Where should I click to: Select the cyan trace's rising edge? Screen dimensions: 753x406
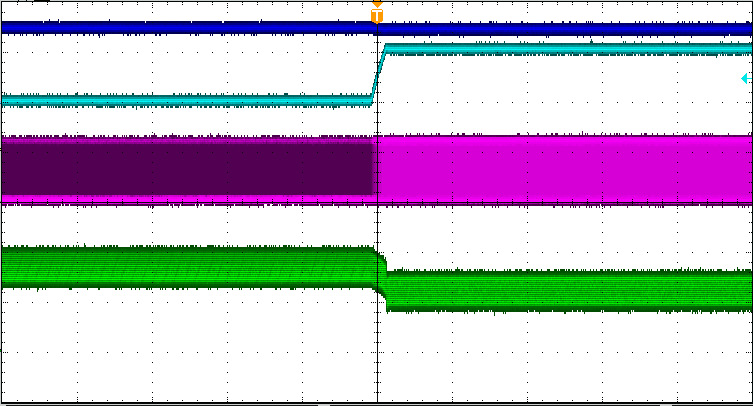pyautogui.click(x=379, y=74)
